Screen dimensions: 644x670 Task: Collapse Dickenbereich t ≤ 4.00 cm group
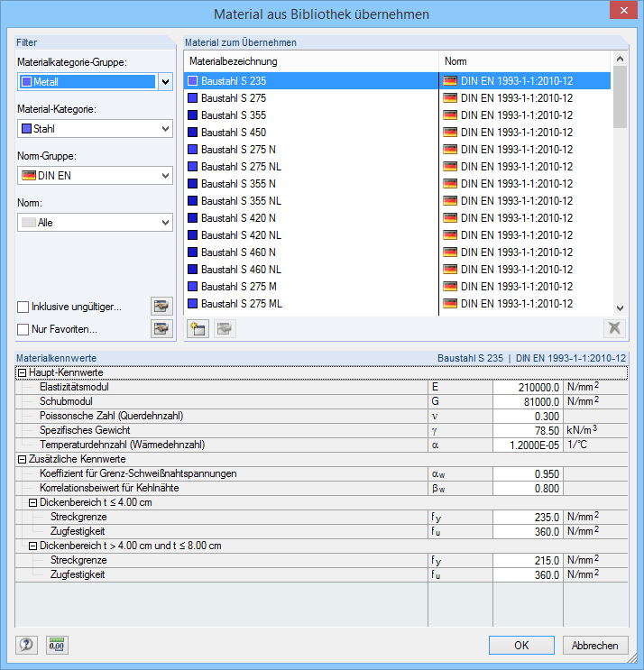32,503
